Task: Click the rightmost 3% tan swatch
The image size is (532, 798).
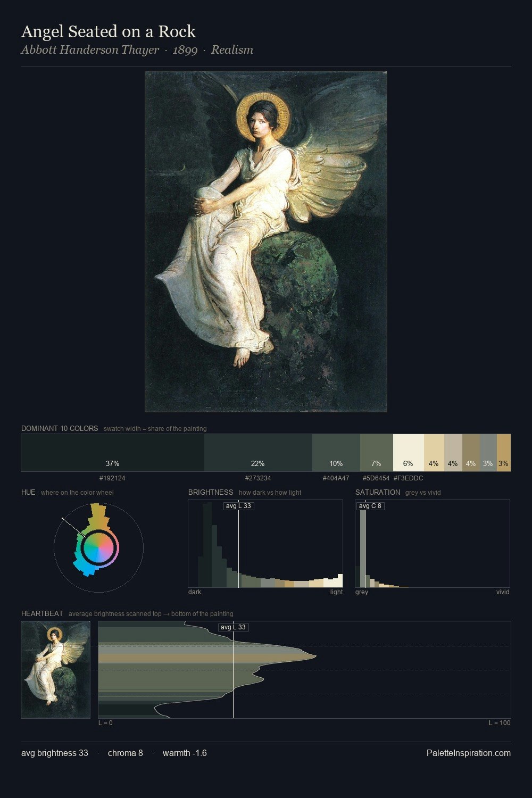Action: tap(504, 453)
